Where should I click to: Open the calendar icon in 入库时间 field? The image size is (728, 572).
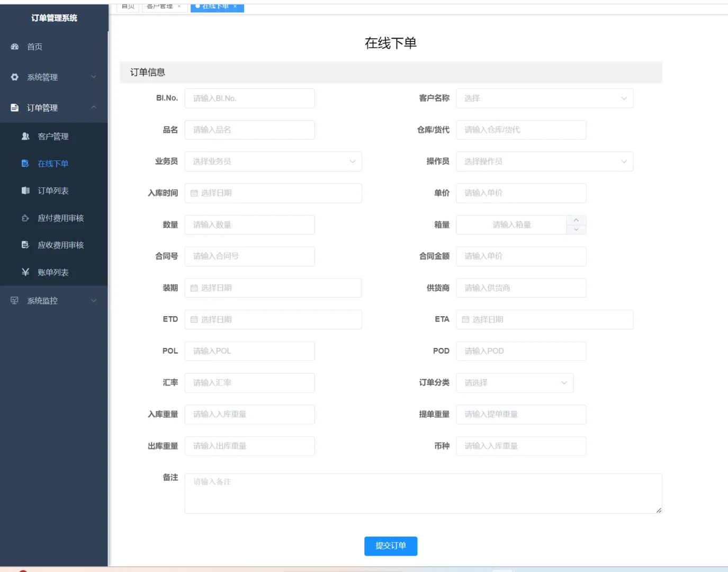(x=194, y=193)
